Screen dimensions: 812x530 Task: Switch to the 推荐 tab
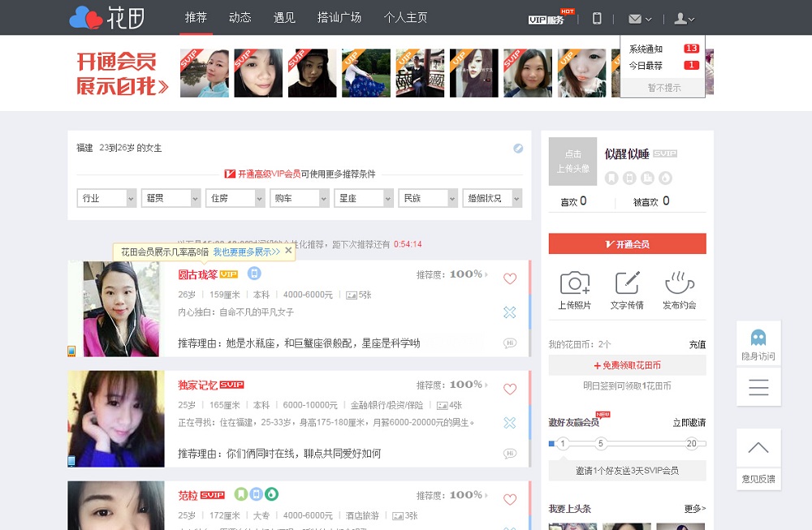point(196,18)
